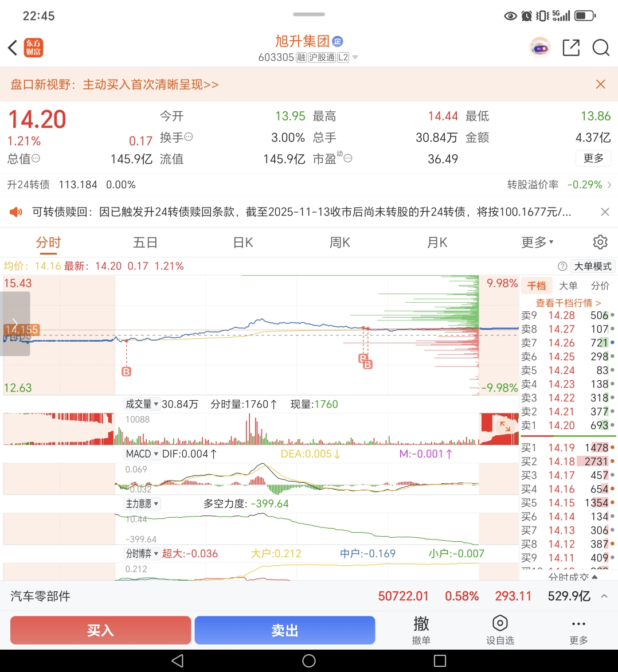Switch to the 周K tab
Viewport: 618px width, 672px height.
340,242
